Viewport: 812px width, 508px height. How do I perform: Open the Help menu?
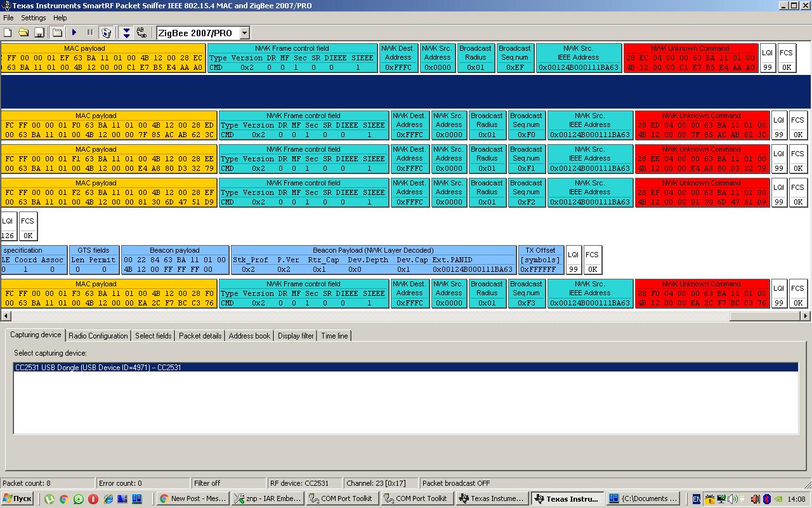(x=60, y=18)
